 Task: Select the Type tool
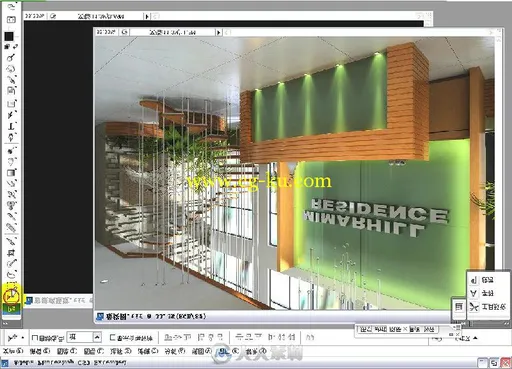(11, 126)
